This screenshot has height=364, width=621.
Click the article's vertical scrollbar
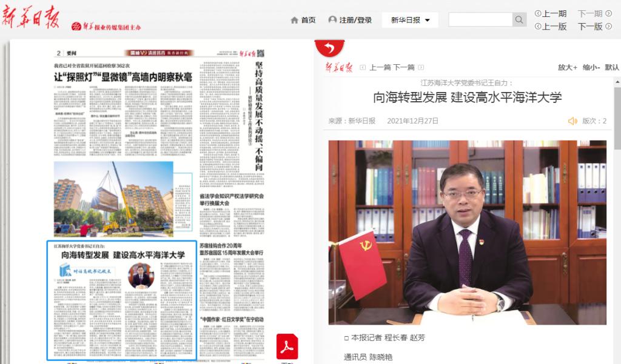[617, 121]
